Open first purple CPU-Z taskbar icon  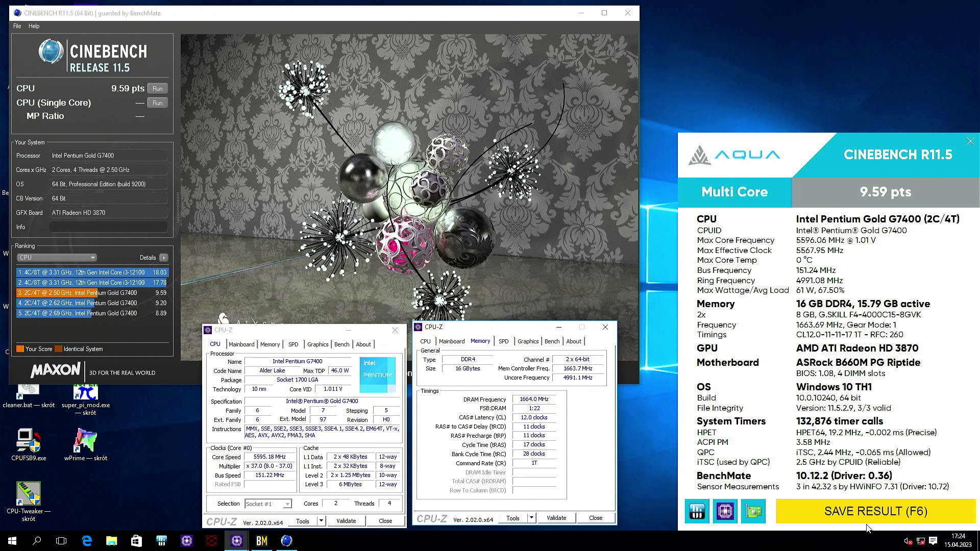click(x=186, y=541)
